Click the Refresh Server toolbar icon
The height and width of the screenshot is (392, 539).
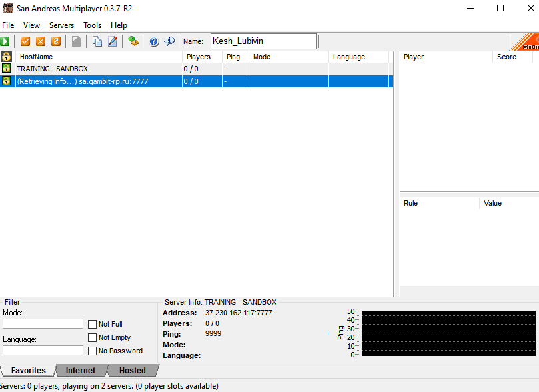tap(56, 41)
